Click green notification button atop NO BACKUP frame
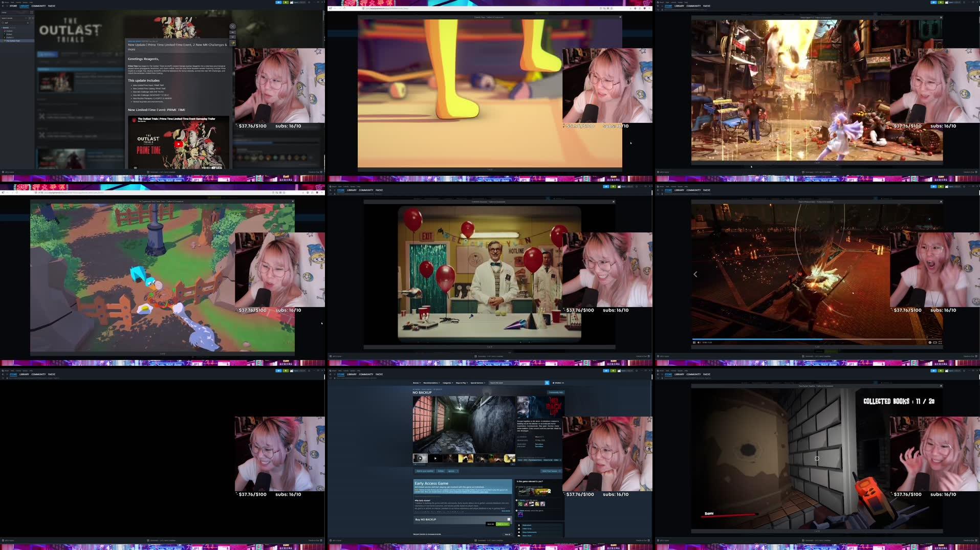This screenshot has width=980, height=550. click(x=614, y=370)
